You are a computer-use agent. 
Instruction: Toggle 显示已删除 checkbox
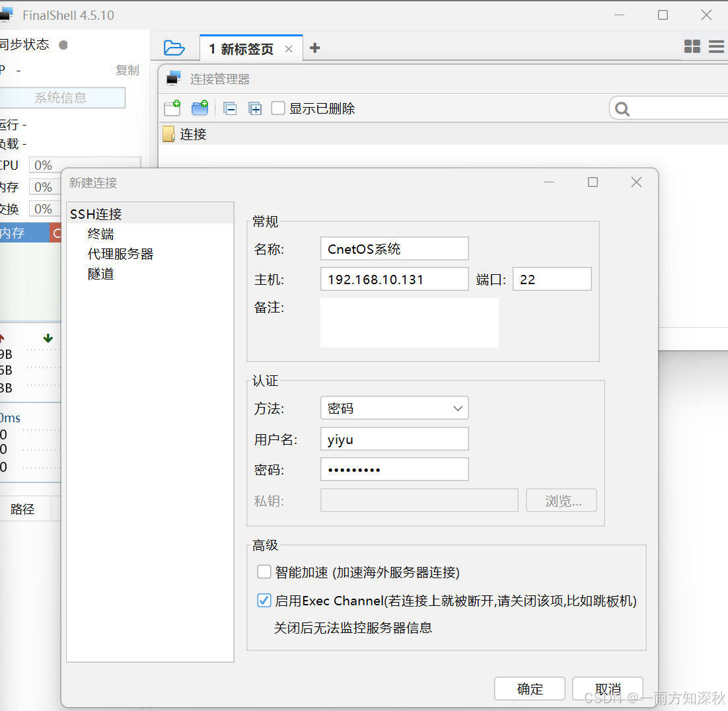pyautogui.click(x=278, y=108)
